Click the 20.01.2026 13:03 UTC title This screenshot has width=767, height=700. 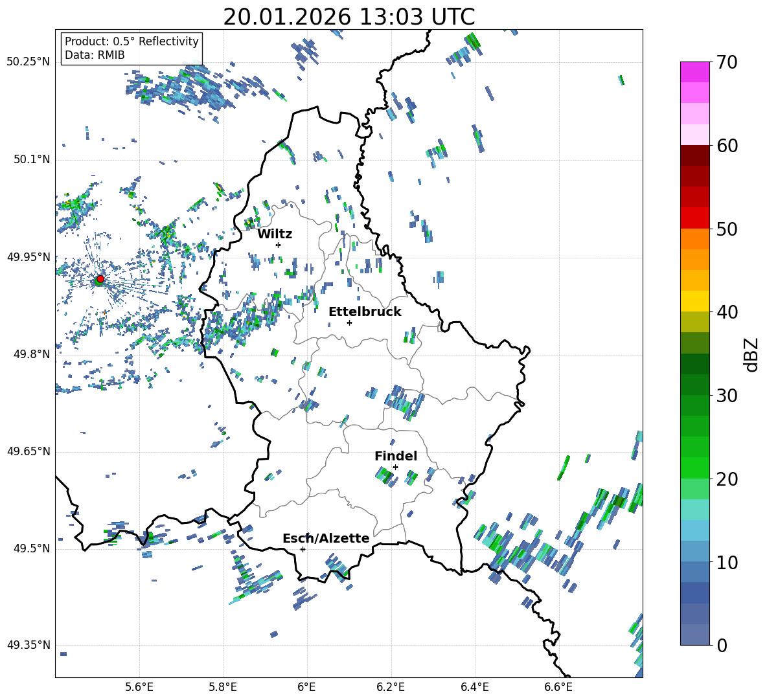pyautogui.click(x=349, y=17)
